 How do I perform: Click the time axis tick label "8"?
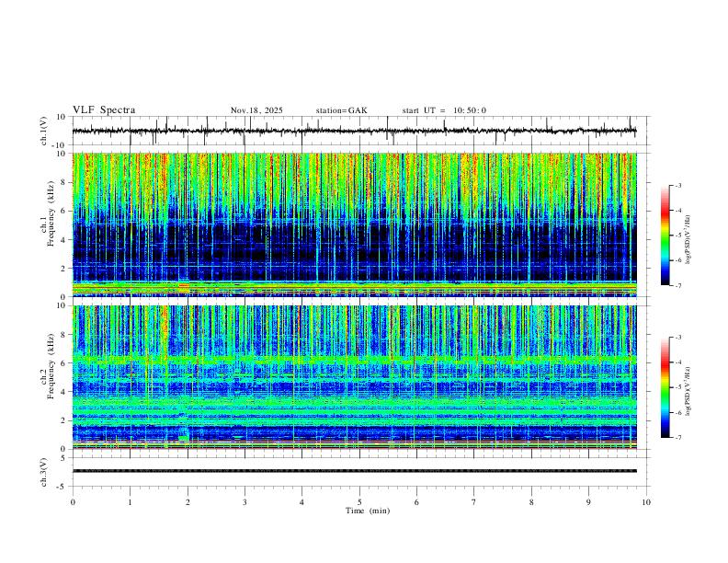point(531,502)
